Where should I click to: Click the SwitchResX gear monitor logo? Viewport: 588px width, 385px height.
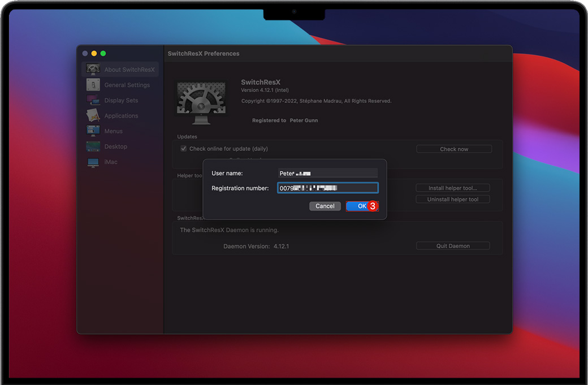pyautogui.click(x=201, y=103)
